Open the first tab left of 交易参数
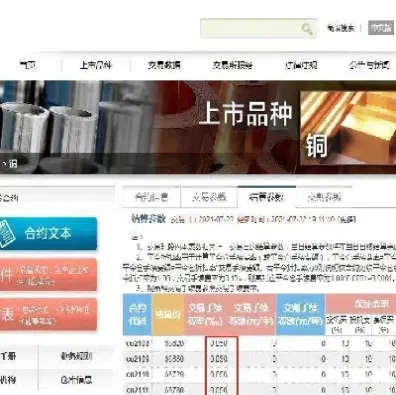 pos(152,197)
